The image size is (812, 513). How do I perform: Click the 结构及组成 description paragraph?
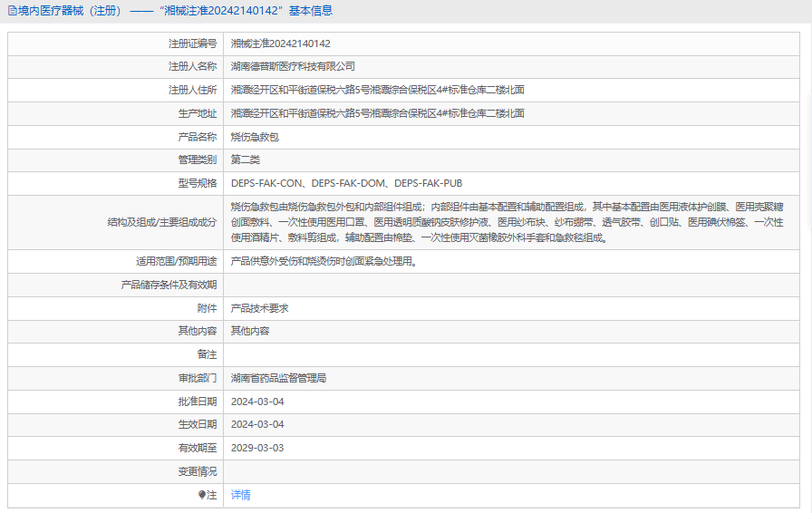pyautogui.click(x=507, y=222)
